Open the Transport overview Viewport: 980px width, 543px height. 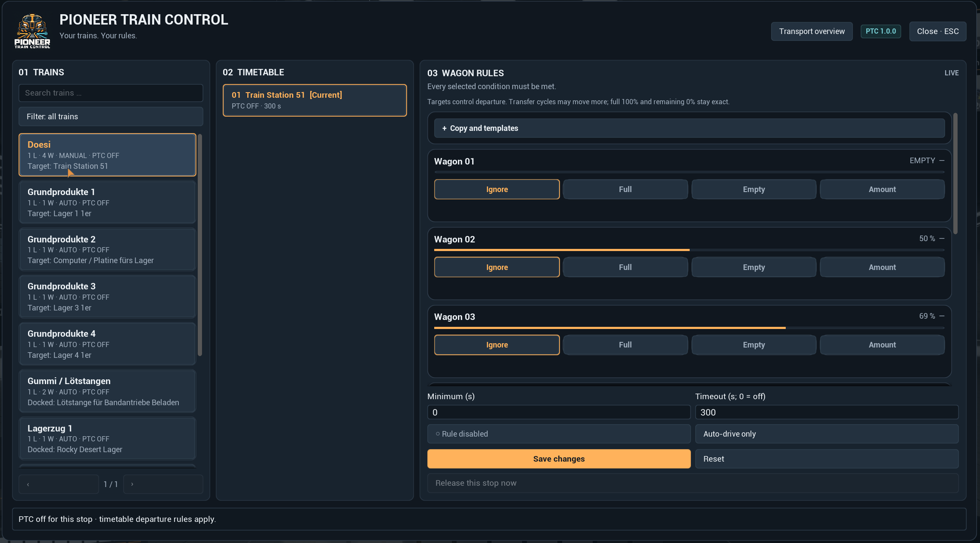812,31
